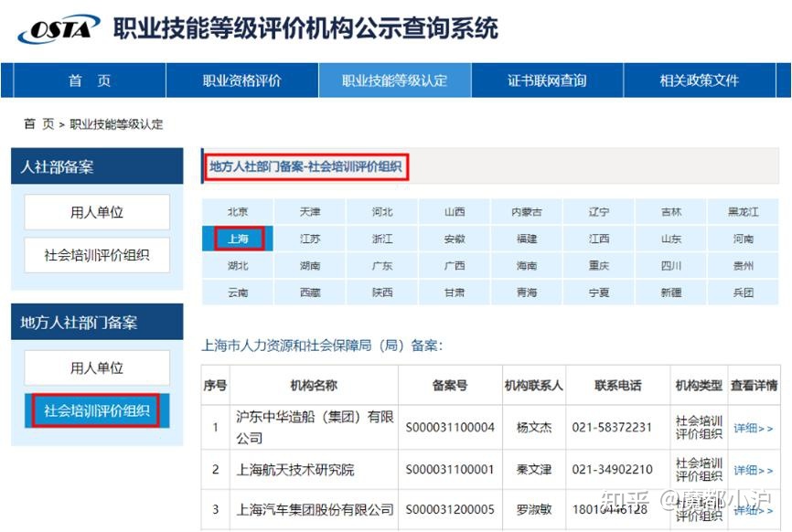Choose the 甘肃 region cell

(455, 293)
